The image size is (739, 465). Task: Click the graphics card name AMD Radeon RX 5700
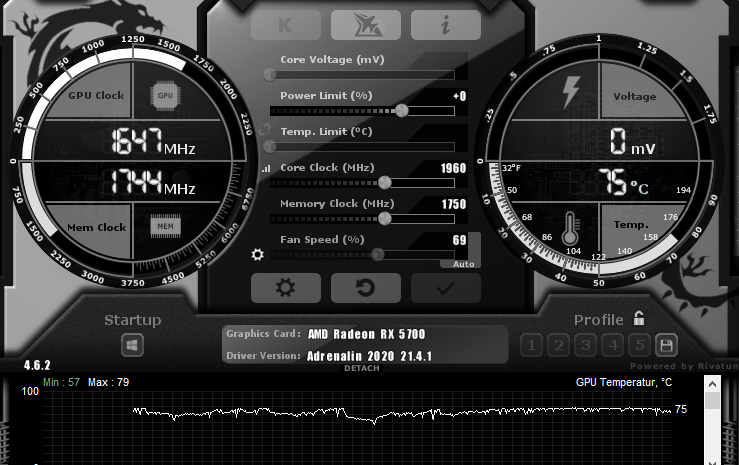pos(366,334)
